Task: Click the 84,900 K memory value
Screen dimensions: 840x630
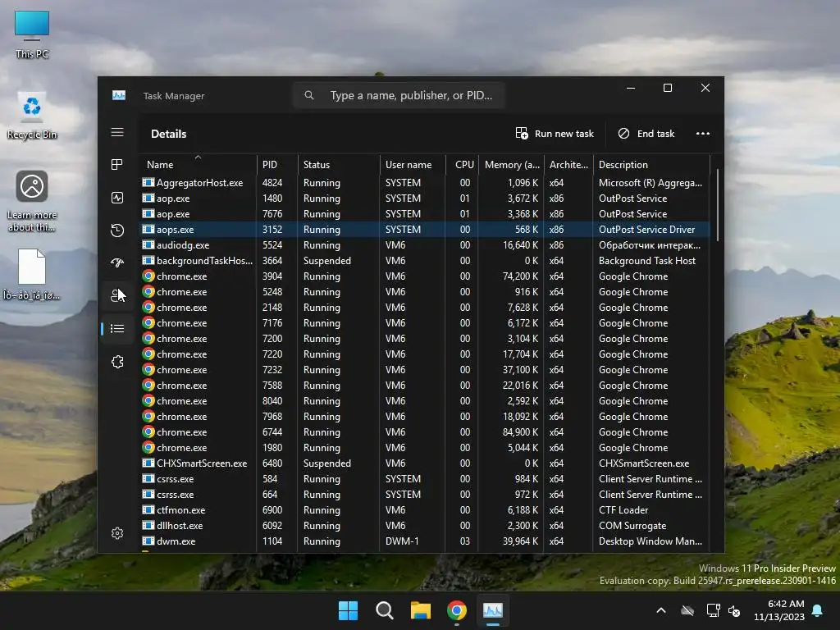Action: coord(519,431)
